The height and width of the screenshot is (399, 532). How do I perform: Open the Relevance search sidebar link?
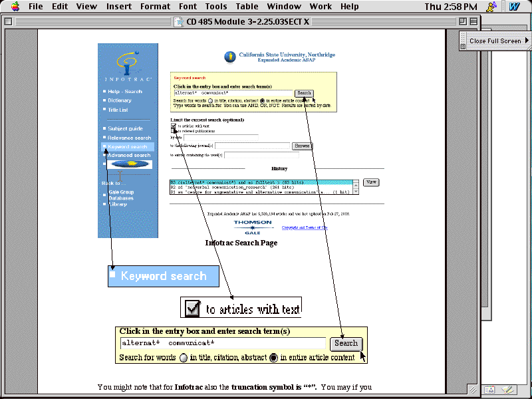coord(129,138)
